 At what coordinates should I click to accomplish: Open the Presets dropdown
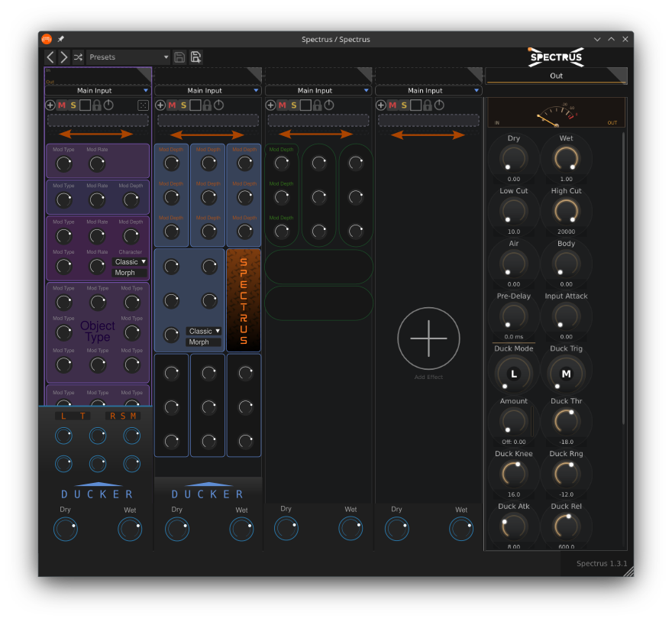click(128, 57)
